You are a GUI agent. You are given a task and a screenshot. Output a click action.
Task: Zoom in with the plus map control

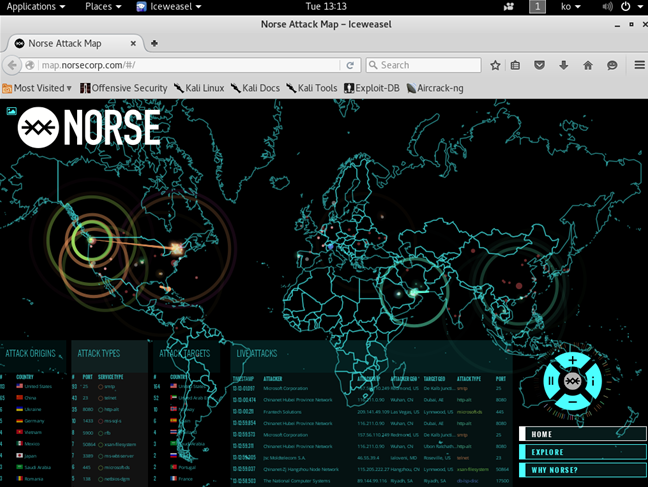click(x=572, y=360)
